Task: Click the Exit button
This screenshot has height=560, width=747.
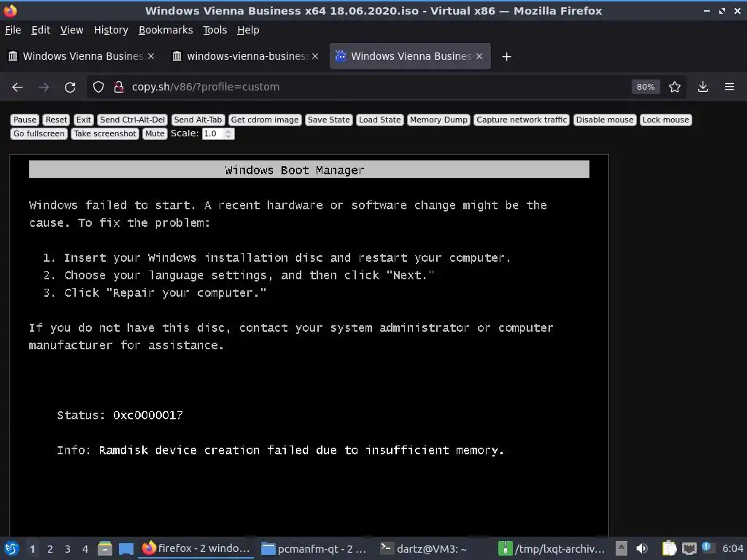Action: 83,120
